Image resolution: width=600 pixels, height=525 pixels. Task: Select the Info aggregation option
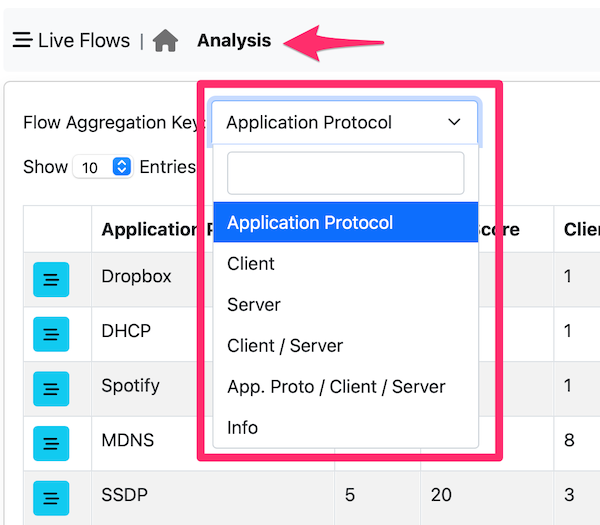coord(346,427)
